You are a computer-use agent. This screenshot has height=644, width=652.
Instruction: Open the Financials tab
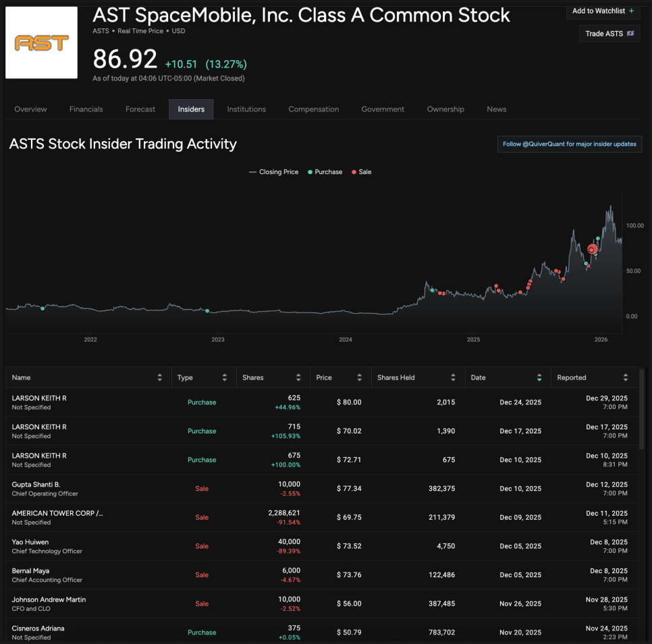coord(86,109)
